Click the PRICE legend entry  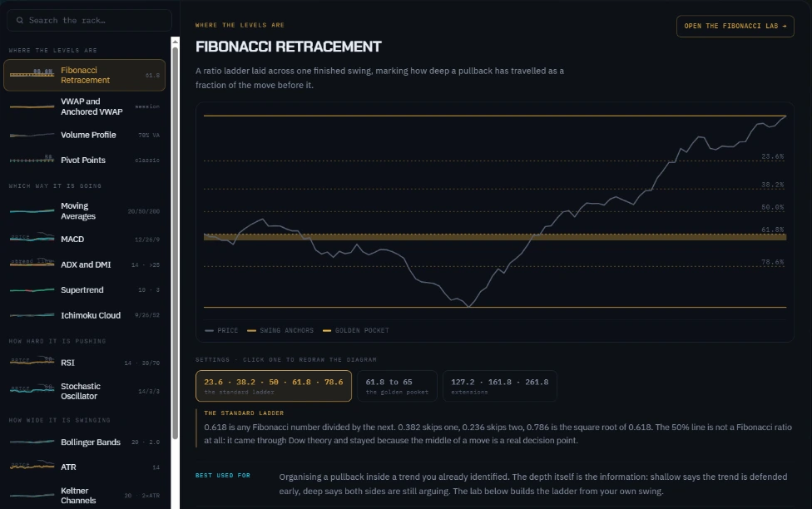click(221, 330)
